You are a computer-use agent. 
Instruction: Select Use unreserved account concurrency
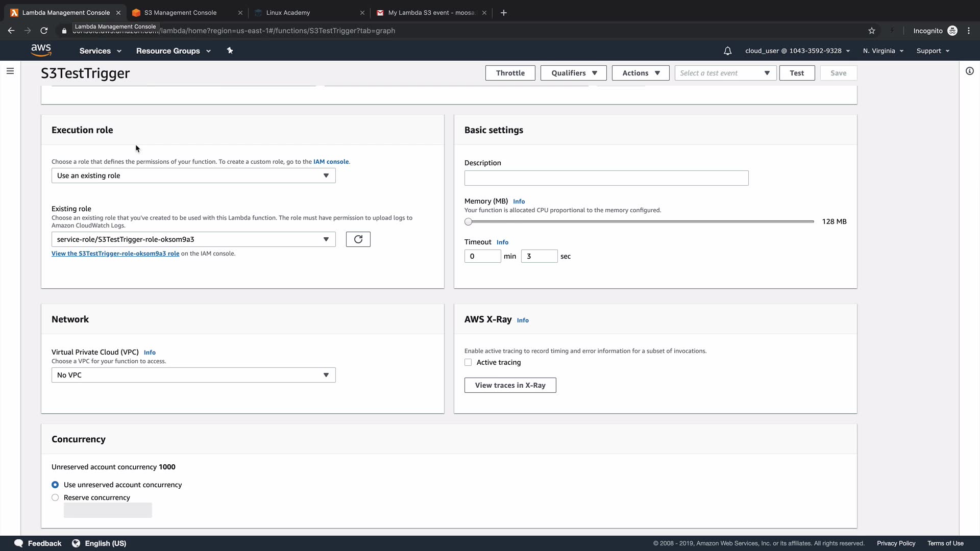(x=55, y=485)
